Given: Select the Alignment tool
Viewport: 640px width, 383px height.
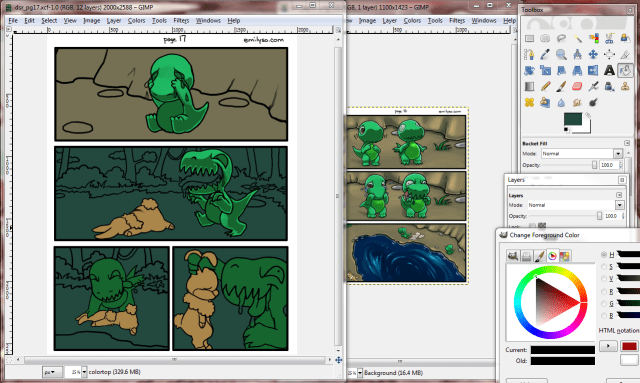Looking at the screenshot, I should coord(609,54).
